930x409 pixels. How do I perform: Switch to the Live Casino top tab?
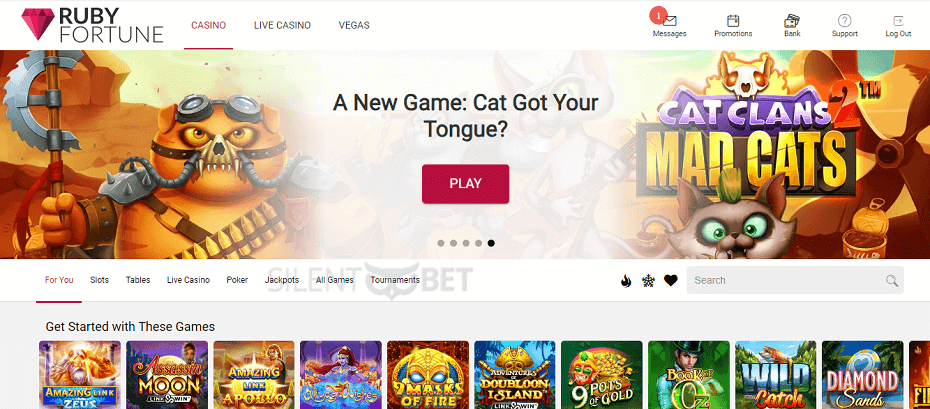point(282,25)
